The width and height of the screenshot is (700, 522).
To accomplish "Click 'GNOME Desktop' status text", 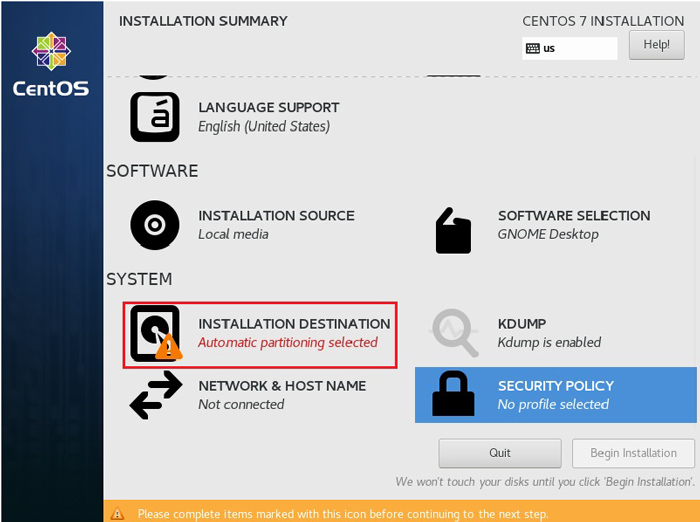I will pos(548,234).
